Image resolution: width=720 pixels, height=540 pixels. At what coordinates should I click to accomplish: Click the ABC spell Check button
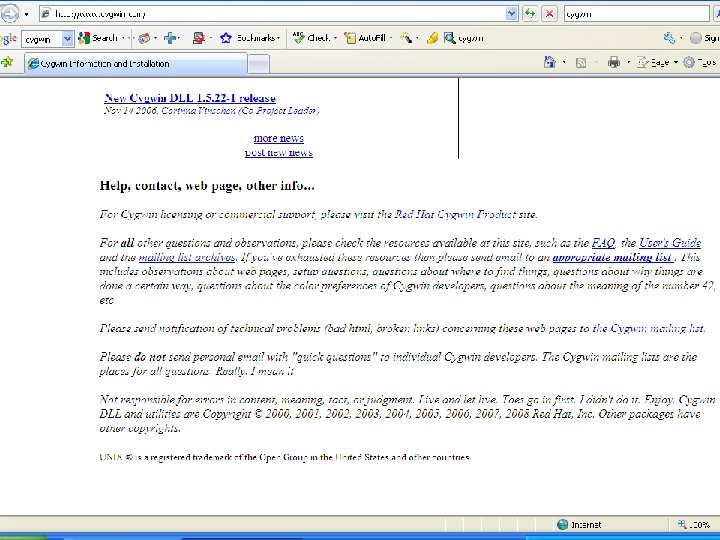[x=311, y=38]
